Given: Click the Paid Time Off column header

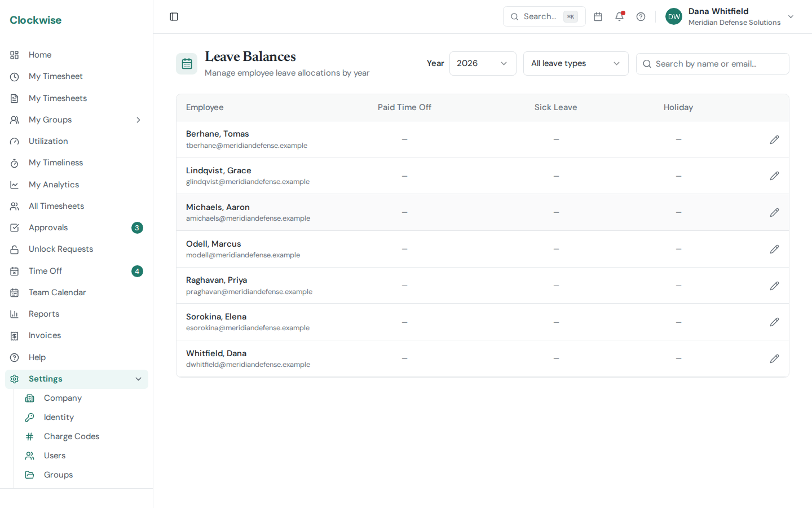Looking at the screenshot, I should click(404, 107).
